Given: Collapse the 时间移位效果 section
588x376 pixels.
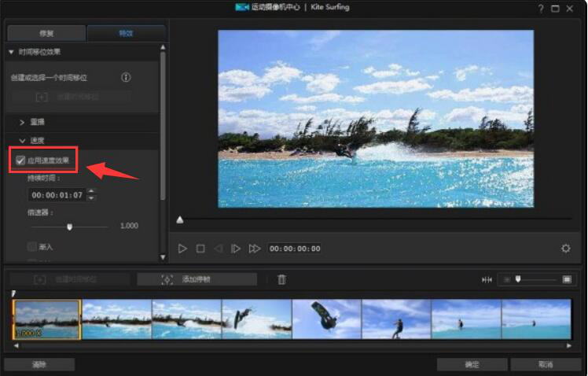Looking at the screenshot, I should pyautogui.click(x=11, y=52).
